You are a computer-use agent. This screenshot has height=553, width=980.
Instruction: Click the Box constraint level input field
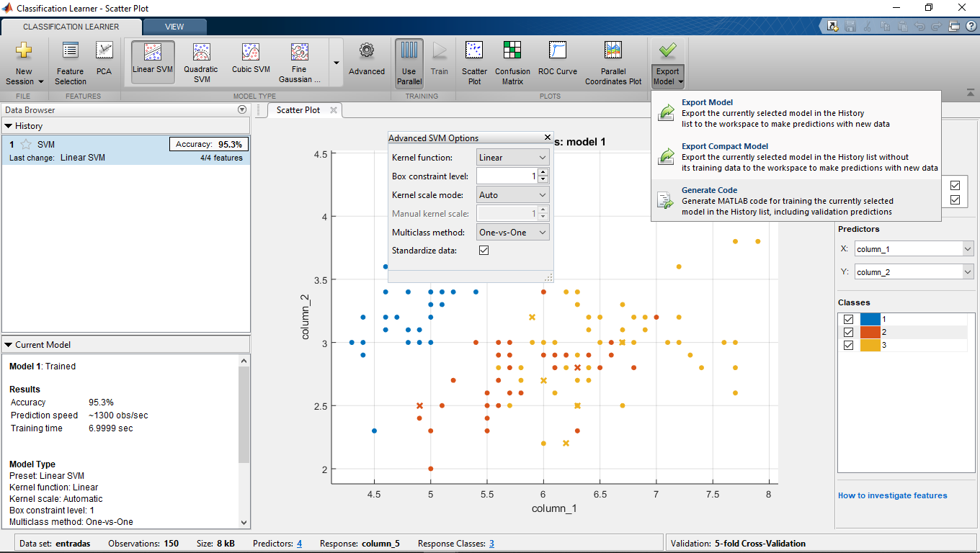507,176
